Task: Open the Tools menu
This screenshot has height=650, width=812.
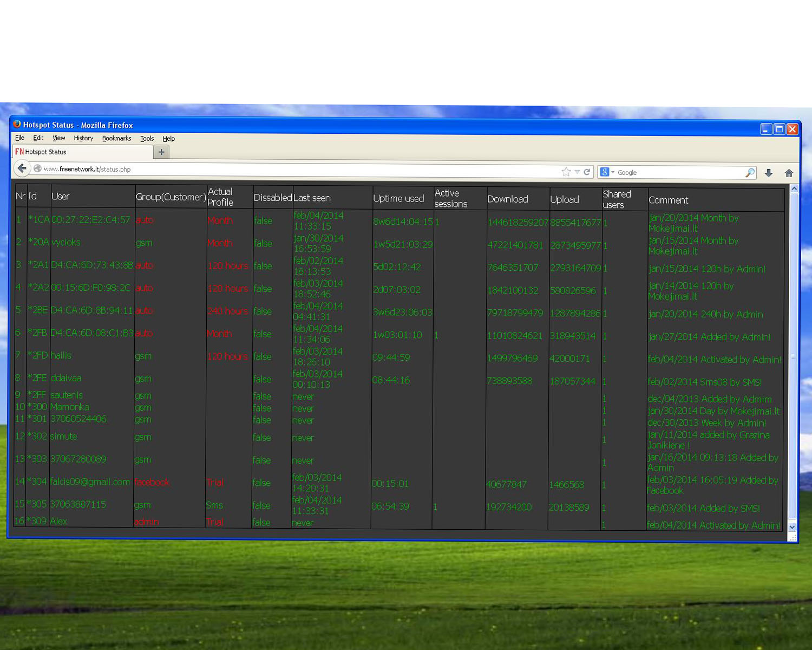Action: coord(147,139)
